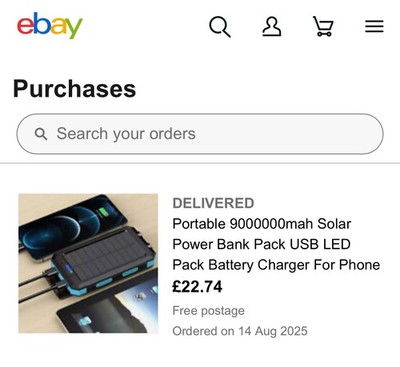
Task: Click the blue LED indicator on the power bank
Action: [69, 269]
